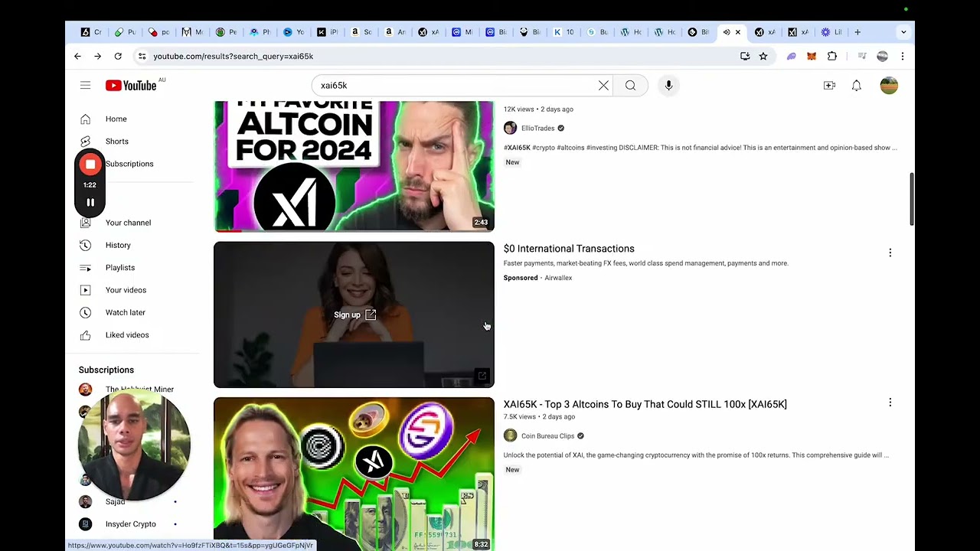
Task: Click the History clock icon
Action: pyautogui.click(x=86, y=245)
